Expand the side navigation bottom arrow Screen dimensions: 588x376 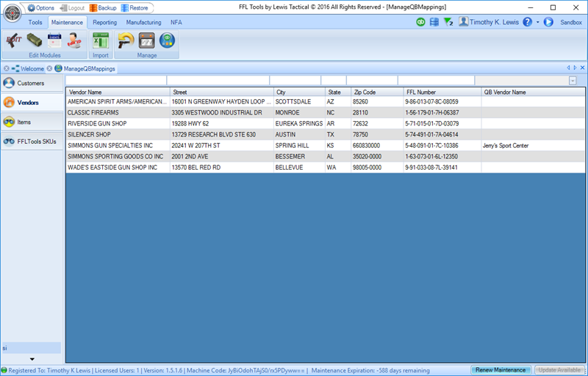pyautogui.click(x=32, y=359)
